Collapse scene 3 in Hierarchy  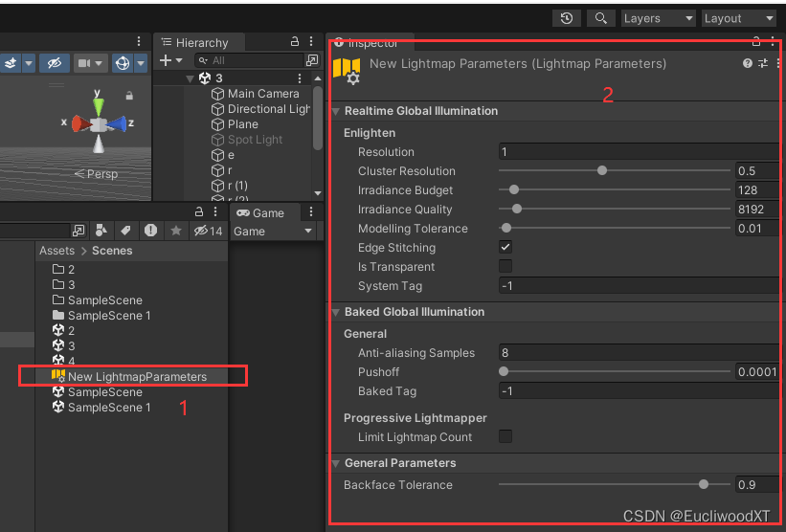[190, 78]
